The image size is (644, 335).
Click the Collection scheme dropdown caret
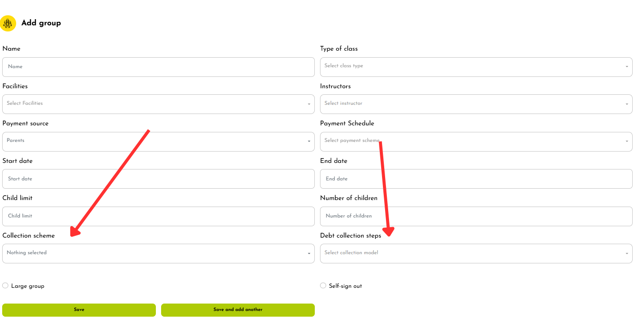pyautogui.click(x=309, y=254)
